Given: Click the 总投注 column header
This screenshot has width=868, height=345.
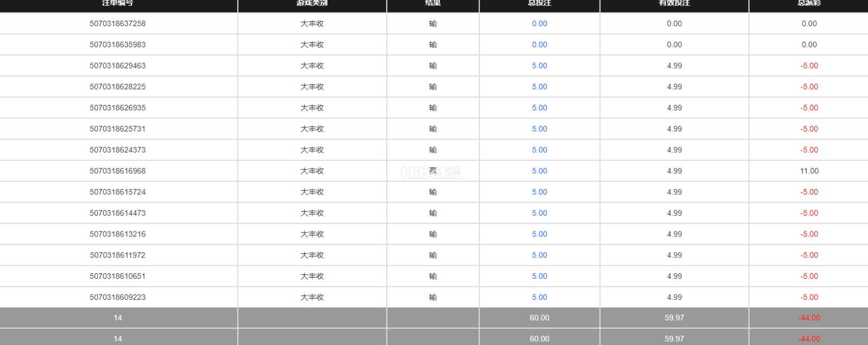Looking at the screenshot, I should click(x=539, y=3).
